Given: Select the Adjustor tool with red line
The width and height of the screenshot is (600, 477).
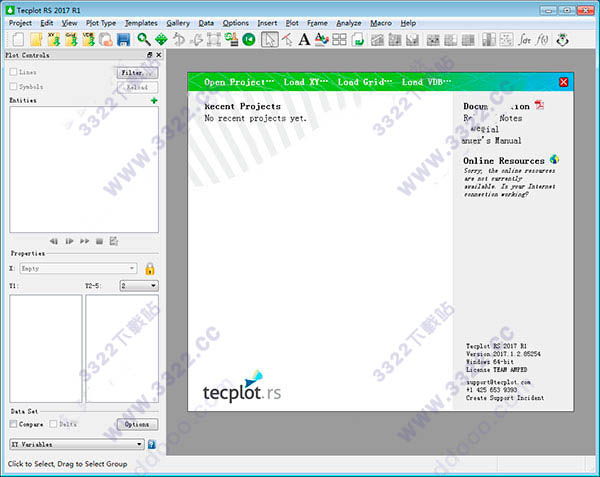Looking at the screenshot, I should pos(287,39).
